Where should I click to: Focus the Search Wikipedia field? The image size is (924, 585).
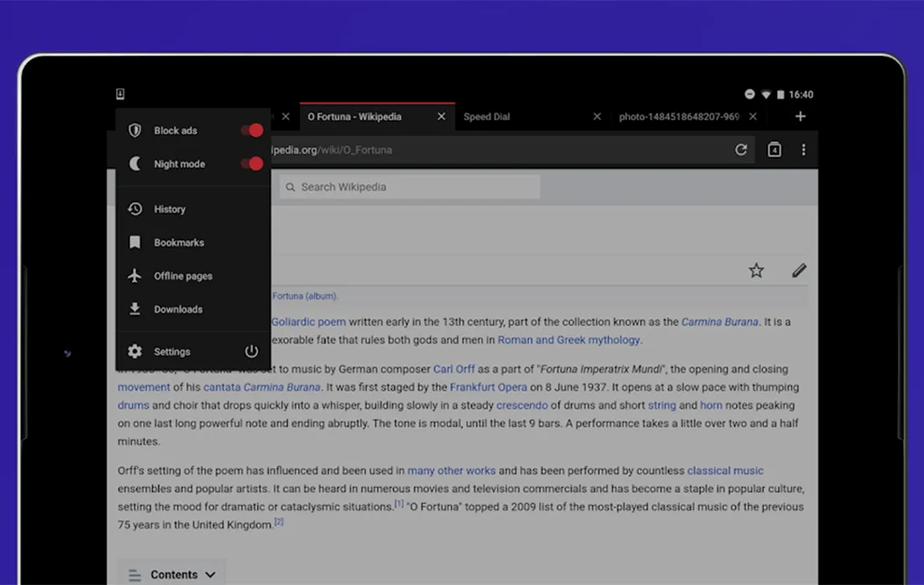pos(409,187)
